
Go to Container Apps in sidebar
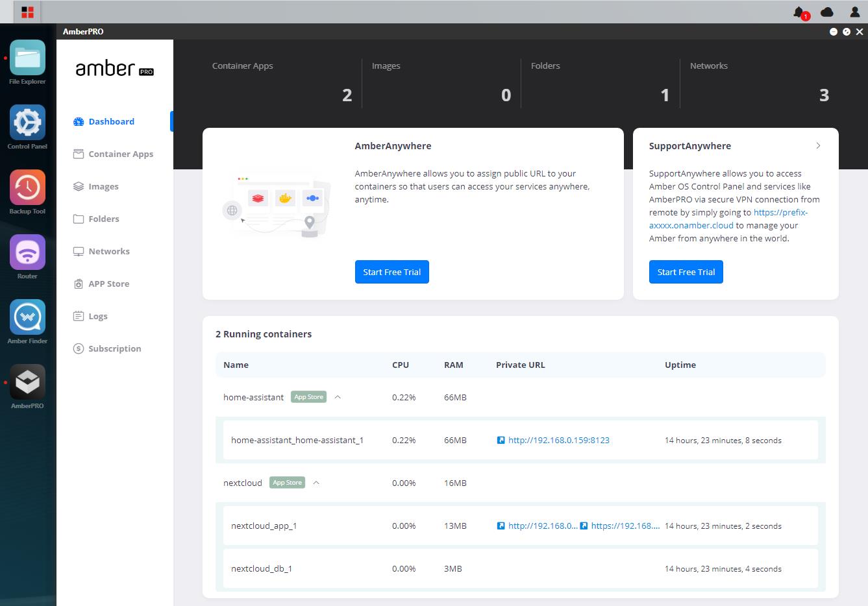tap(121, 154)
